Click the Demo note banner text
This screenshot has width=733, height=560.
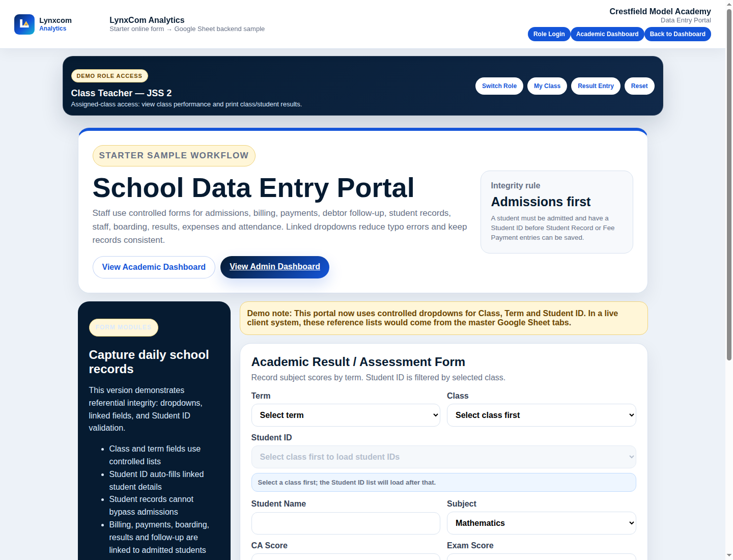(x=433, y=318)
